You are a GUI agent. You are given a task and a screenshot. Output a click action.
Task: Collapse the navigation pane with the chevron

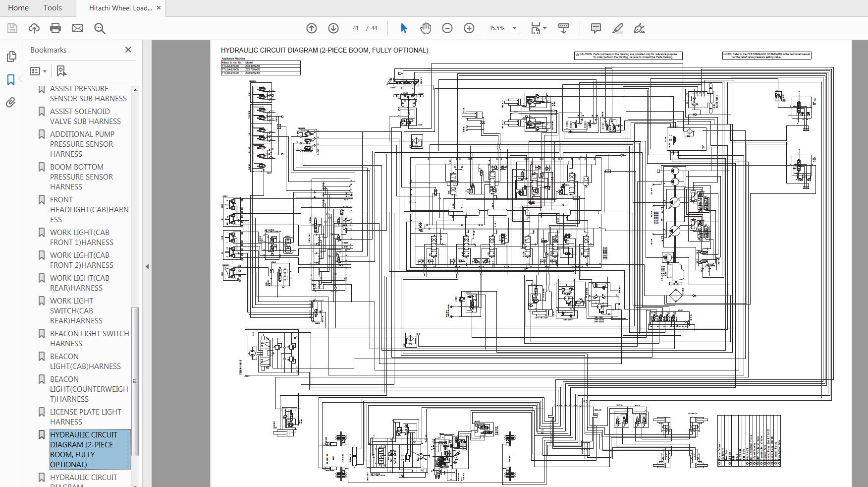click(x=146, y=266)
